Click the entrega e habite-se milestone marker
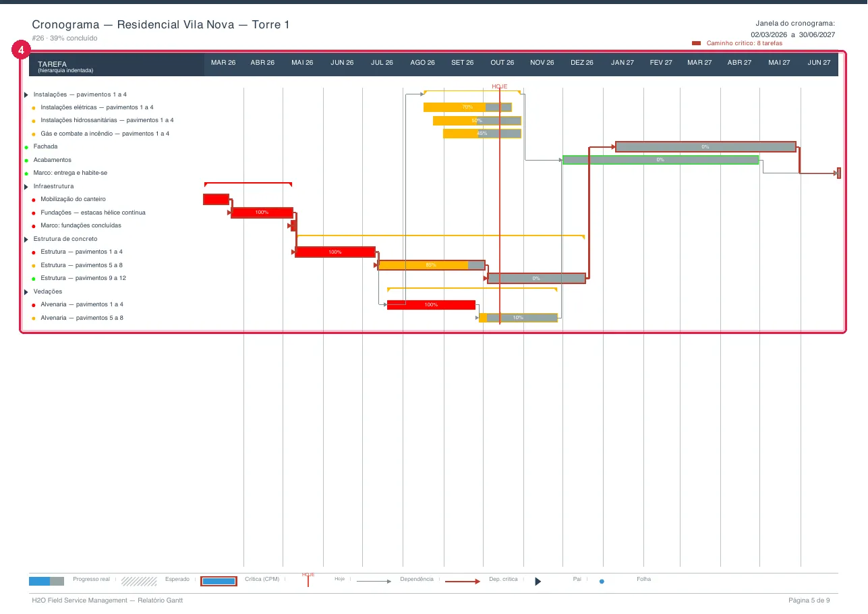Screen dimensions: 868x614 839,173
